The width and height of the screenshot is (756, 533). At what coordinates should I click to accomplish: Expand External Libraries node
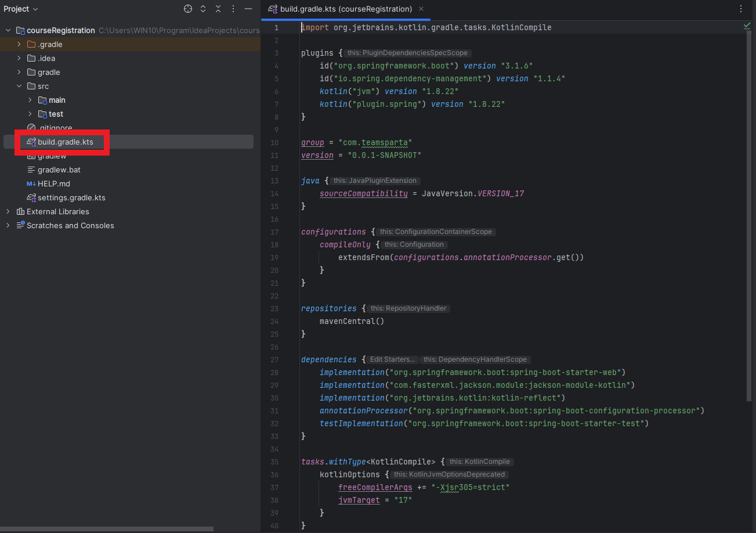[8, 211]
